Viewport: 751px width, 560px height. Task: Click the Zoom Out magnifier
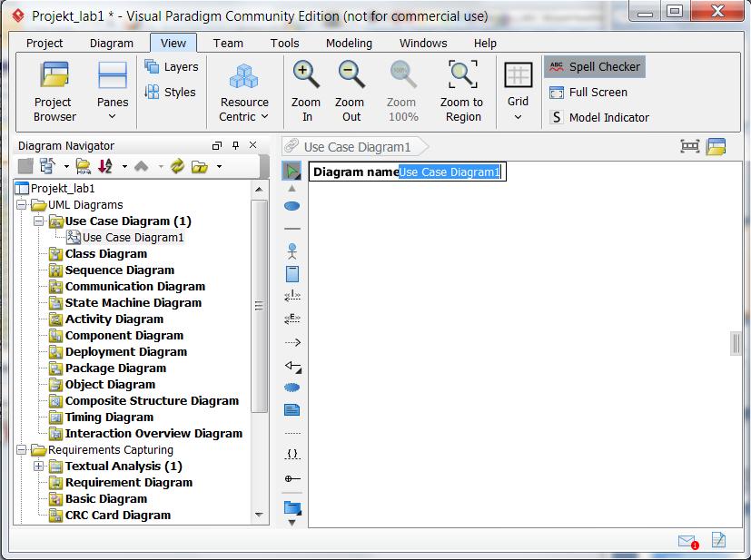[x=351, y=91]
